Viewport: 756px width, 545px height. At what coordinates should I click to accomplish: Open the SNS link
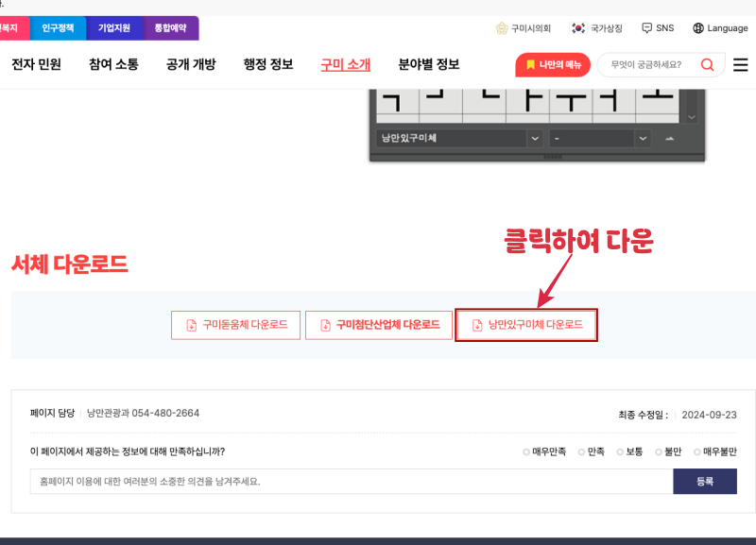click(x=658, y=28)
